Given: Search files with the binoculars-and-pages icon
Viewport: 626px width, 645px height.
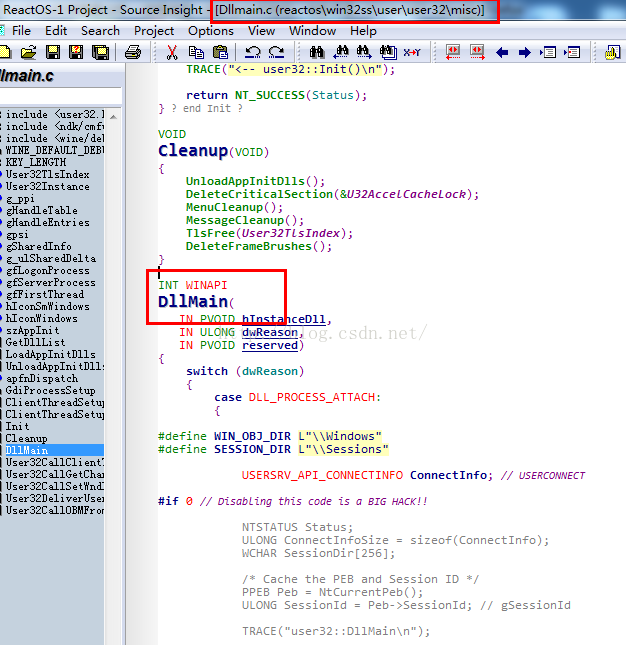Looking at the screenshot, I should click(388, 52).
